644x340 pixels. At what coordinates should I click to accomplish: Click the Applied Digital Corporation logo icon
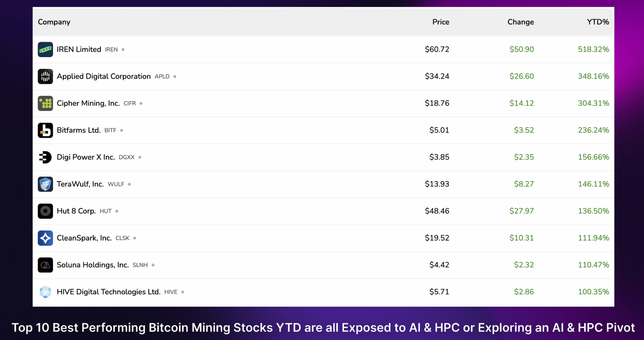pos(45,77)
